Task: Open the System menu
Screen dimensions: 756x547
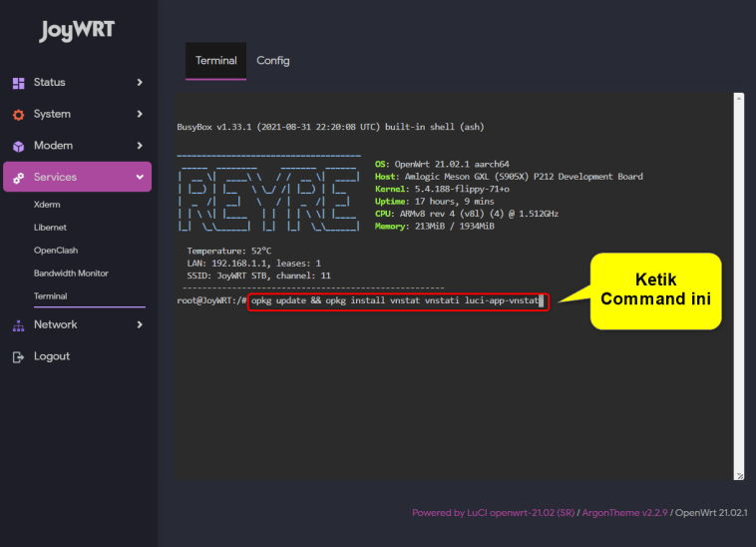Action: pyautogui.click(x=77, y=114)
